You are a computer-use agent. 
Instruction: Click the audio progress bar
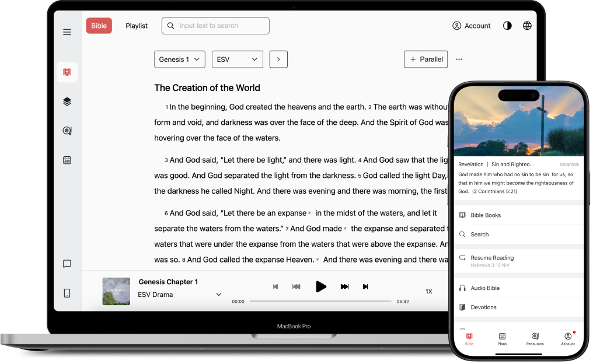[x=320, y=302]
